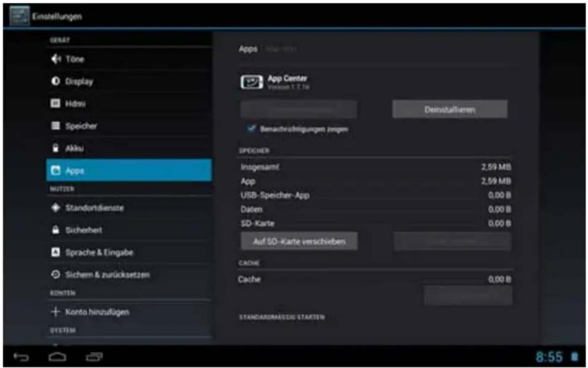
Task: Open the Recent apps navigation button
Action: click(x=94, y=356)
